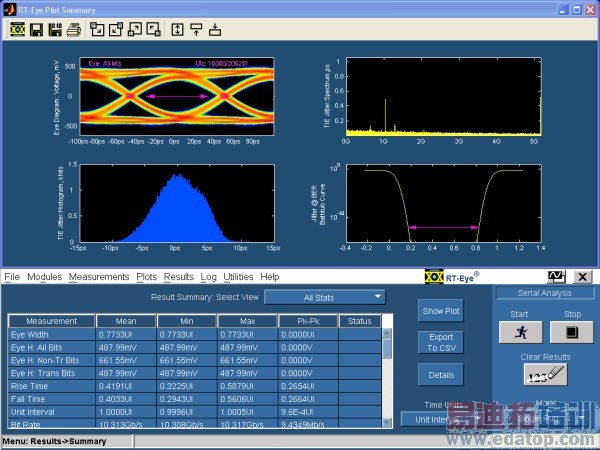Click the Pk-Pk column header
The width and height of the screenshot is (600, 450).
(308, 321)
